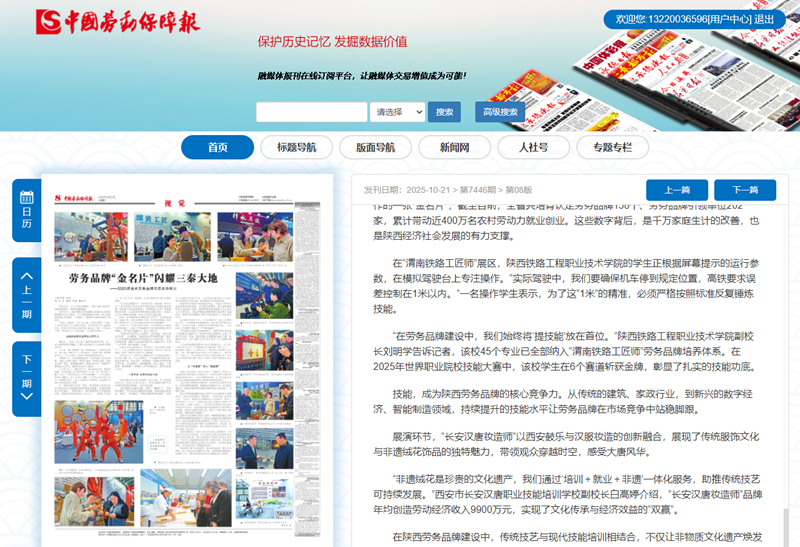Open the 版面导航 tab
Image resolution: width=800 pixels, height=547 pixels.
pos(375,148)
